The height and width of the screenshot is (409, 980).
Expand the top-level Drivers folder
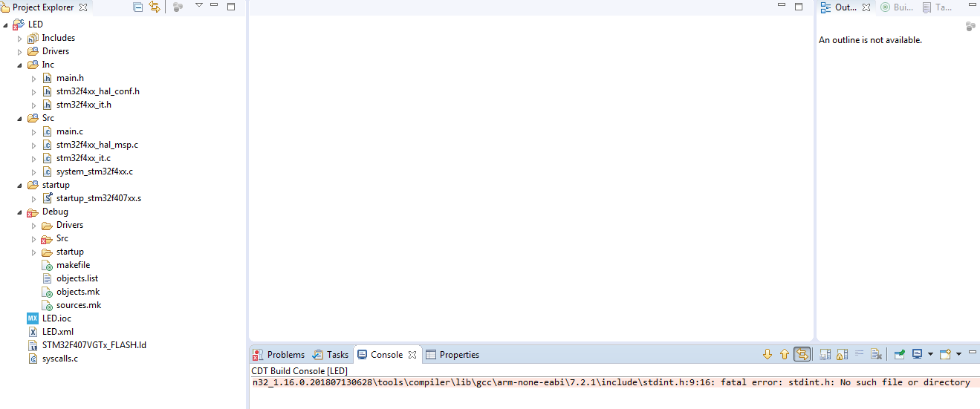tap(20, 51)
